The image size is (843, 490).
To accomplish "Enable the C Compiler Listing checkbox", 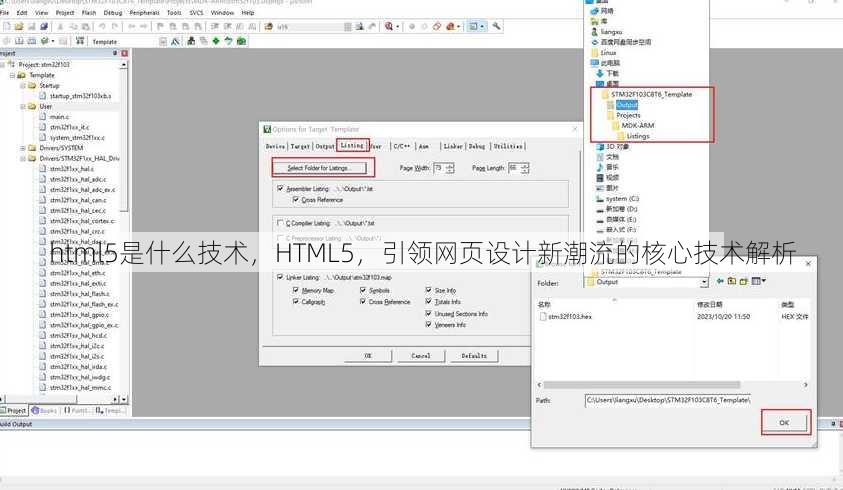I will pos(280,222).
